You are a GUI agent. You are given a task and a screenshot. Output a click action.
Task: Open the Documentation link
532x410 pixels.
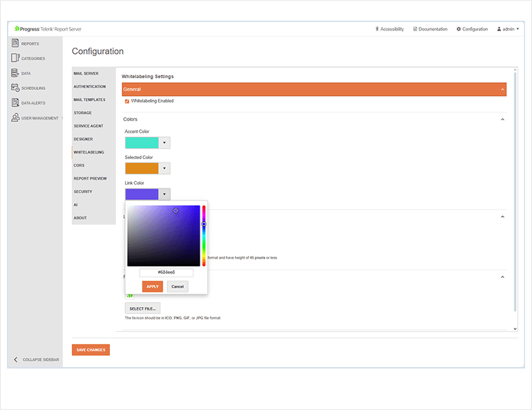(430, 29)
